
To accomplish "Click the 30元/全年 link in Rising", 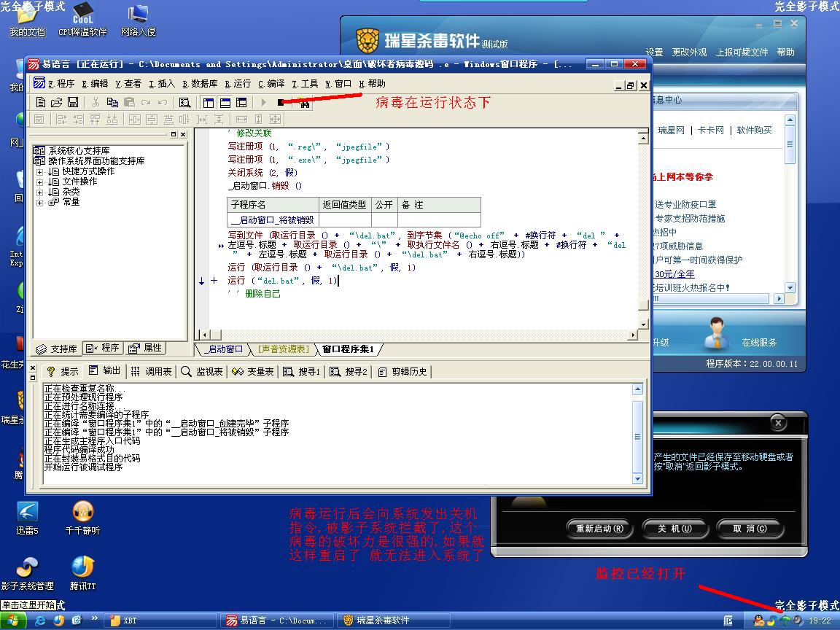I will pyautogui.click(x=674, y=274).
